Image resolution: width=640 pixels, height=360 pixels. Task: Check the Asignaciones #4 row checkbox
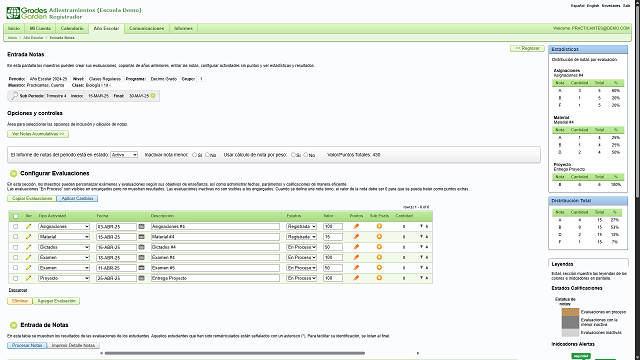[x=16, y=227]
